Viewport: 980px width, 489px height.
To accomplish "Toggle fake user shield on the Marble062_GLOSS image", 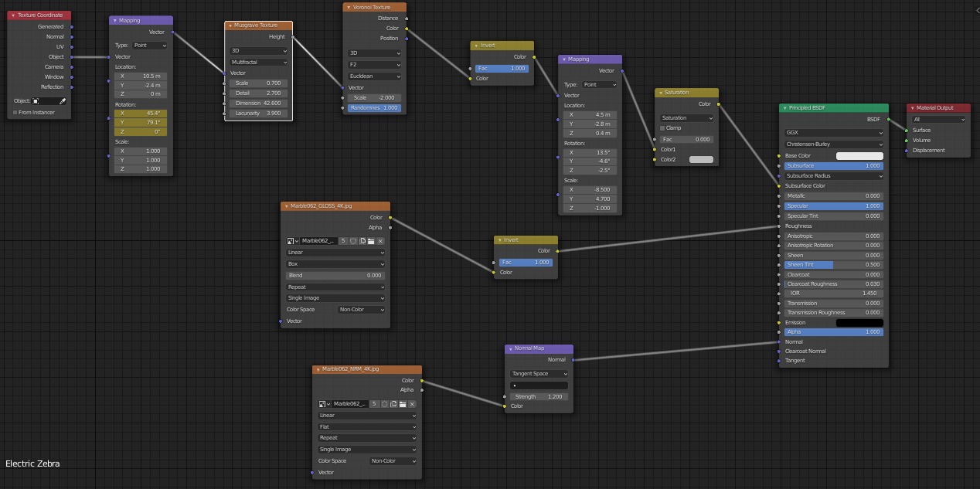I will (353, 241).
